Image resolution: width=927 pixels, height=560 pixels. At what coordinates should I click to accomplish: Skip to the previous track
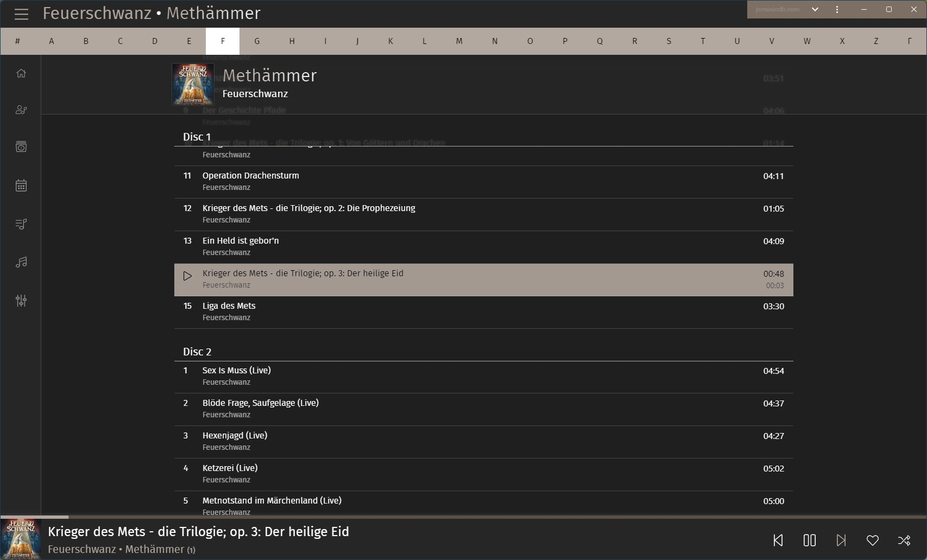click(778, 540)
